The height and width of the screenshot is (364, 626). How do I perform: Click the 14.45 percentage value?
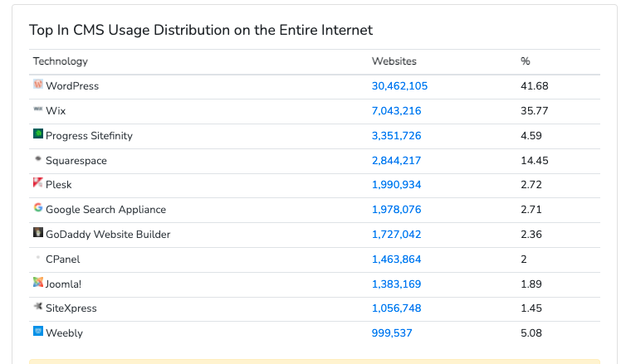click(535, 161)
